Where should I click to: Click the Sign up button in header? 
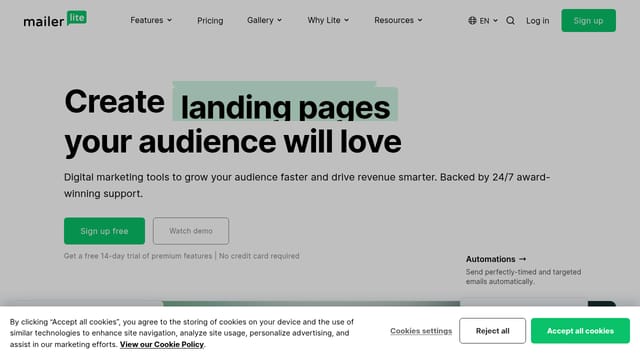point(589,20)
